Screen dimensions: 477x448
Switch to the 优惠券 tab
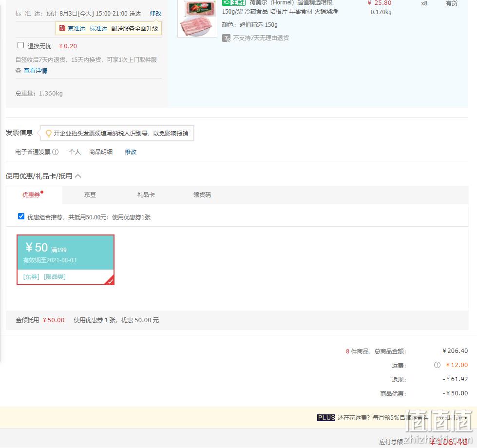coord(31,195)
